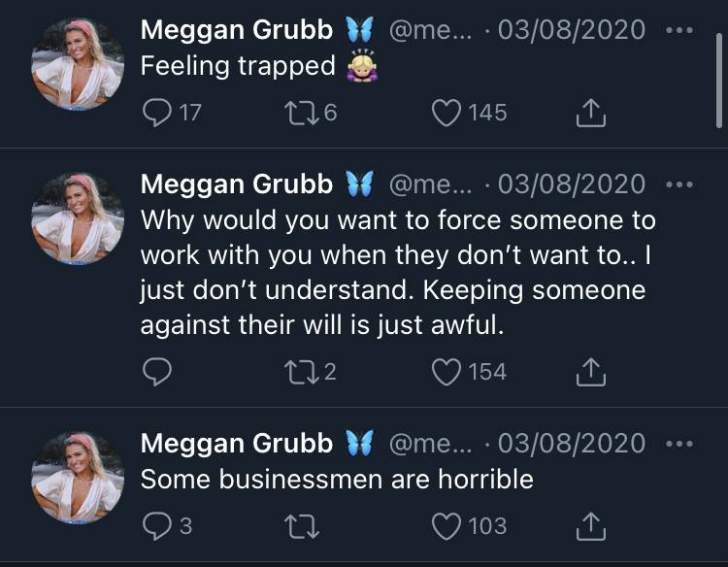Open the 03/08/2020 timestamp on the third tweet
The height and width of the screenshot is (567, 728).
[x=572, y=444]
